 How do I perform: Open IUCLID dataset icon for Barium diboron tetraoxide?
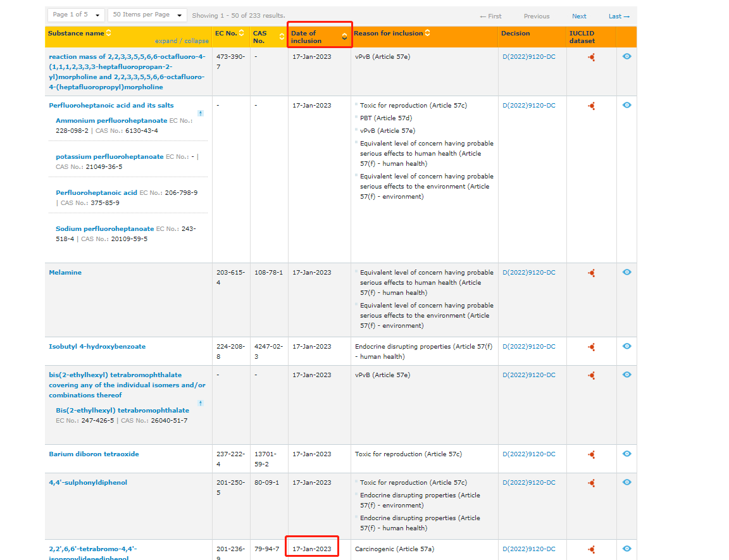coord(591,454)
